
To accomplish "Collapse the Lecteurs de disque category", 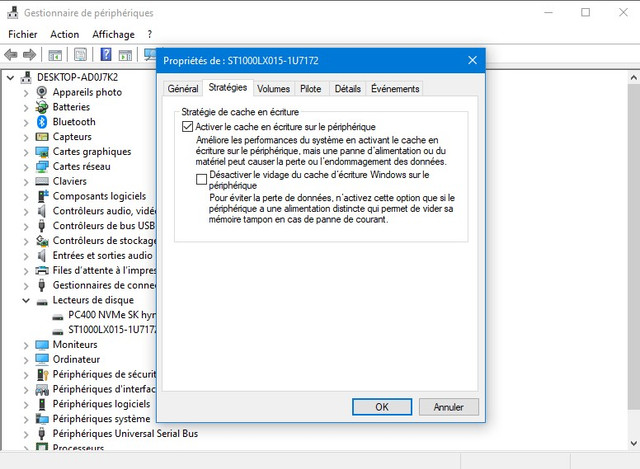I will [26, 300].
